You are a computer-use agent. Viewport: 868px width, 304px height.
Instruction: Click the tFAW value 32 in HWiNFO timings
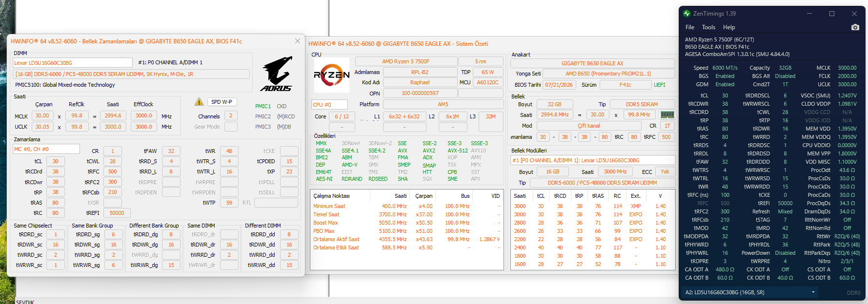pos(171,151)
